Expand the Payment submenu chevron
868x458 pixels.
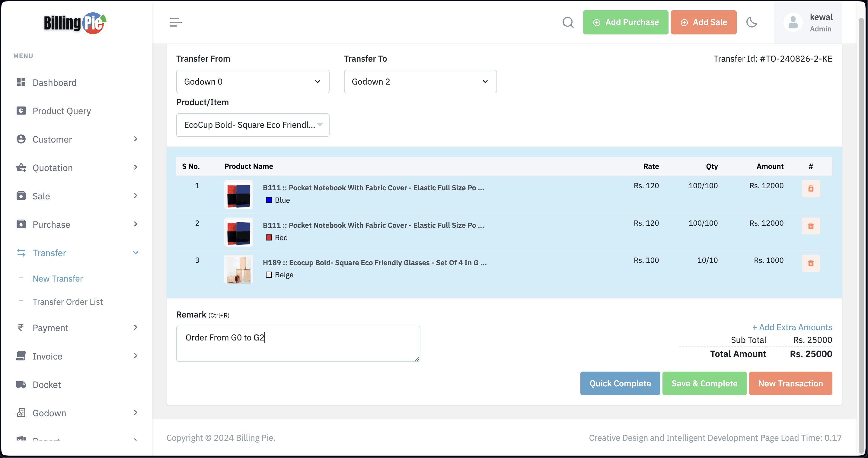(136, 327)
